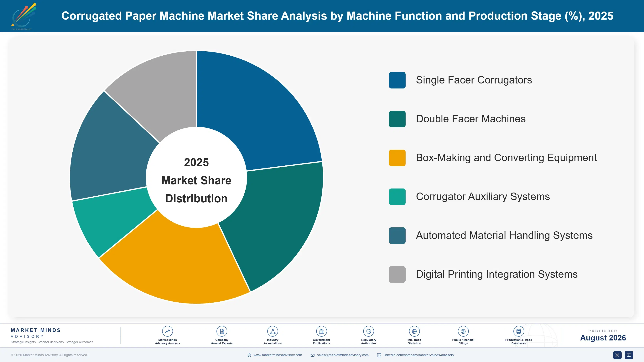Click the Digital Printing Integration Systems gray swatch

point(397,274)
